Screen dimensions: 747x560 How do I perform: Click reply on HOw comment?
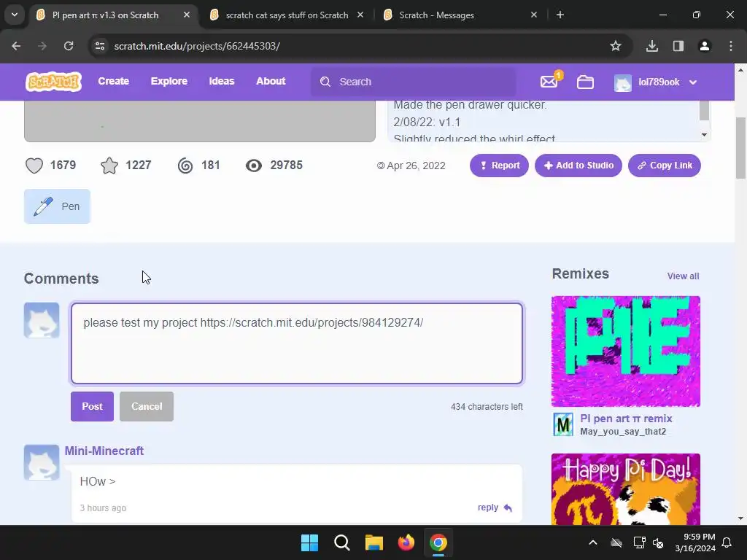point(488,507)
